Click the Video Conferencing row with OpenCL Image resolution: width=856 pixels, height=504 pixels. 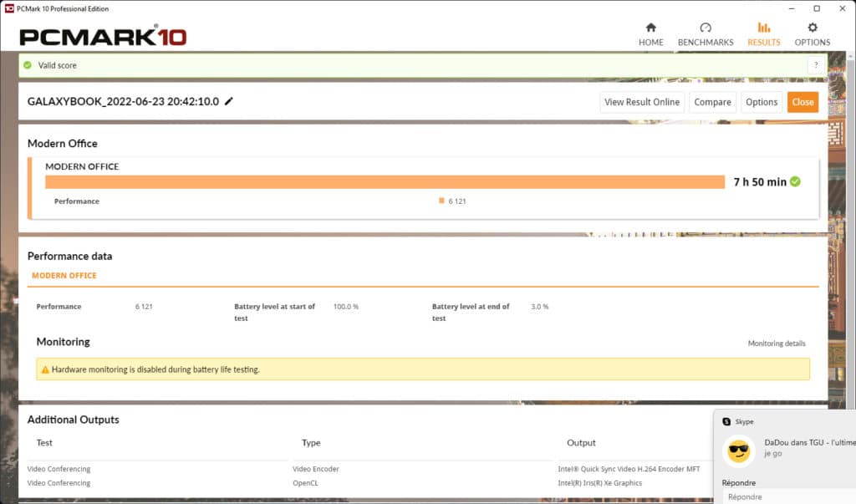(59, 483)
